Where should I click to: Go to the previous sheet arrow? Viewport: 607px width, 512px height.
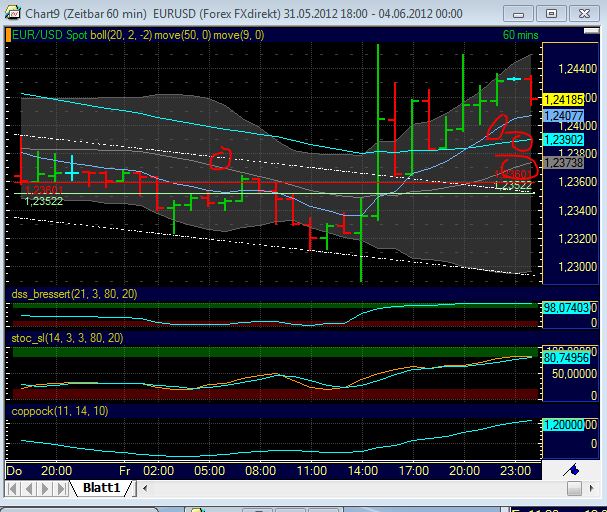point(28,488)
